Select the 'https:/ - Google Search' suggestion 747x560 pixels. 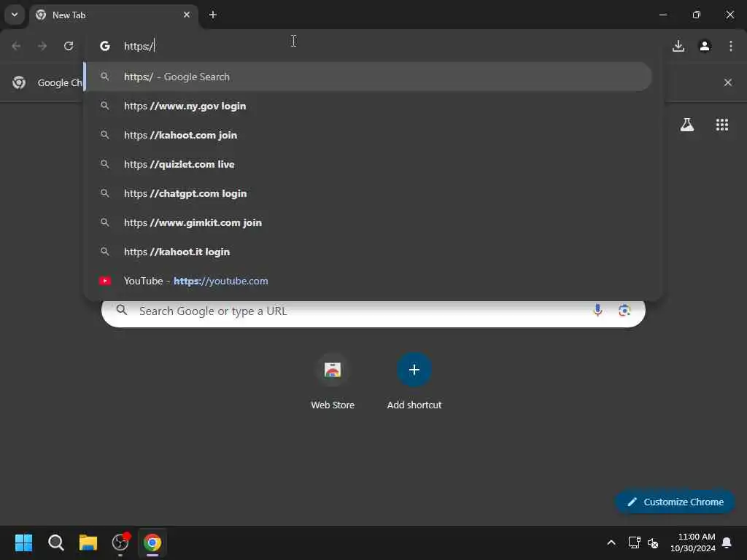pyautogui.click(x=368, y=77)
